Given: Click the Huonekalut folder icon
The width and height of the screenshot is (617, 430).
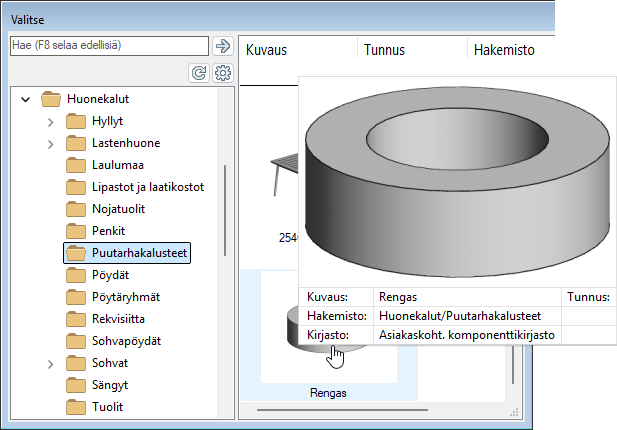Looking at the screenshot, I should pyautogui.click(x=52, y=99).
